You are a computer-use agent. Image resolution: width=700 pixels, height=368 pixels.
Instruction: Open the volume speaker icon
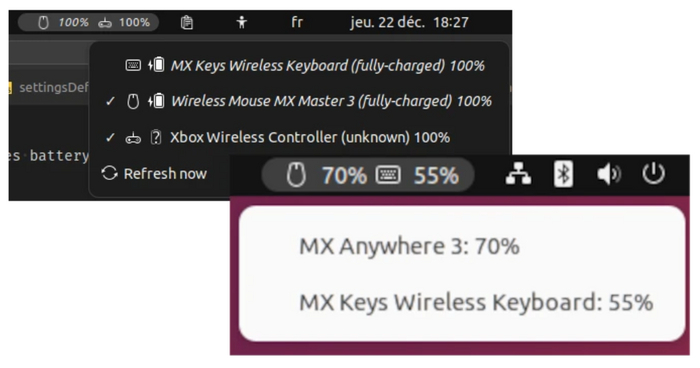click(x=609, y=174)
